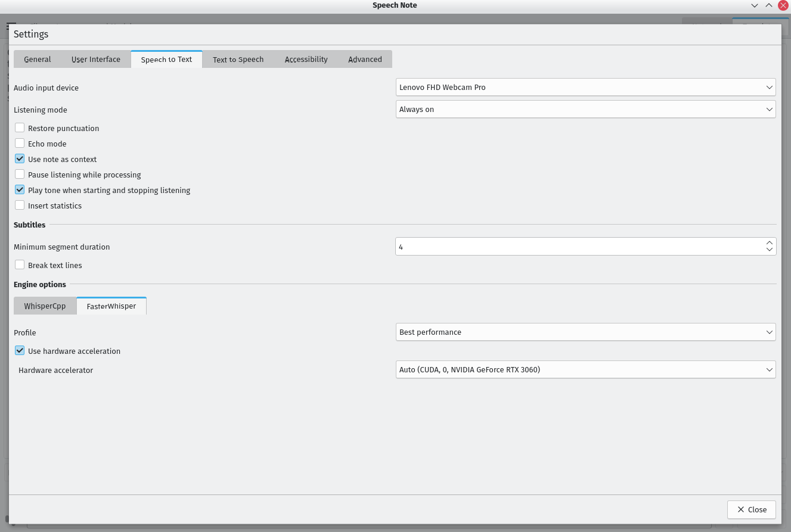Screen dimensions: 791x532
Task: Expand the Listening mode dropdown
Action: [586, 109]
